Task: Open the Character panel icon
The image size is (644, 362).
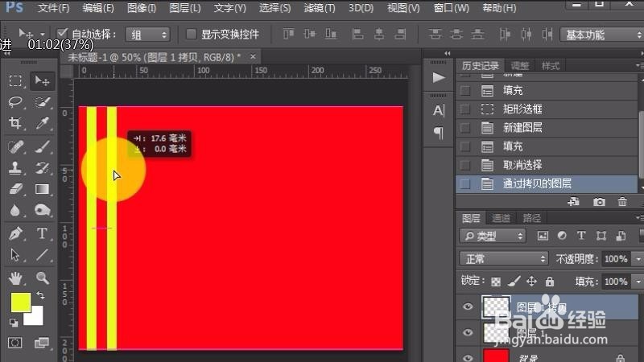Action: tap(438, 110)
